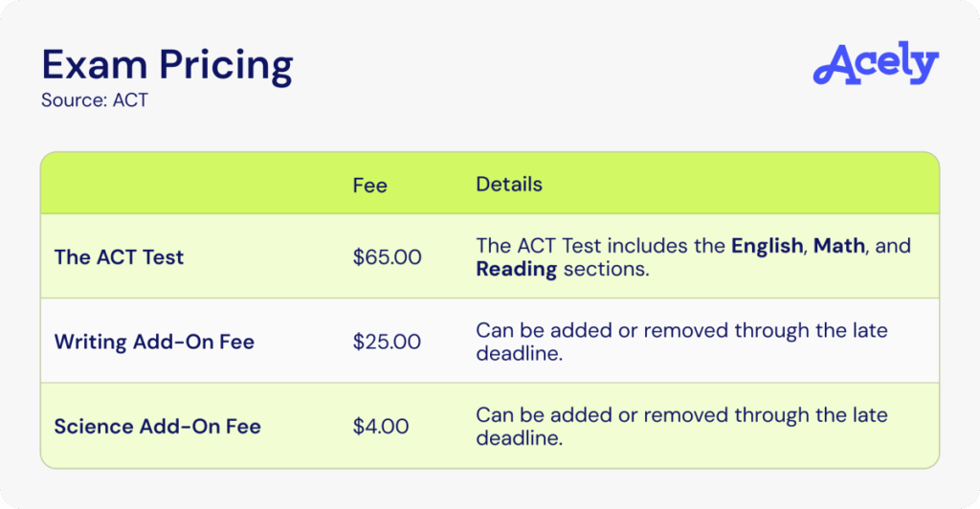
Task: Click the "Science Add-On Fee" row label
Action: (157, 426)
